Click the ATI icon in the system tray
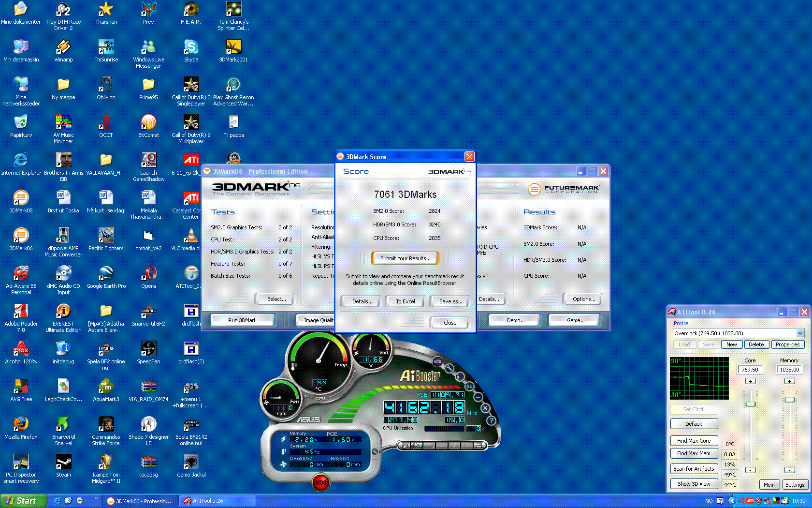 point(750,501)
